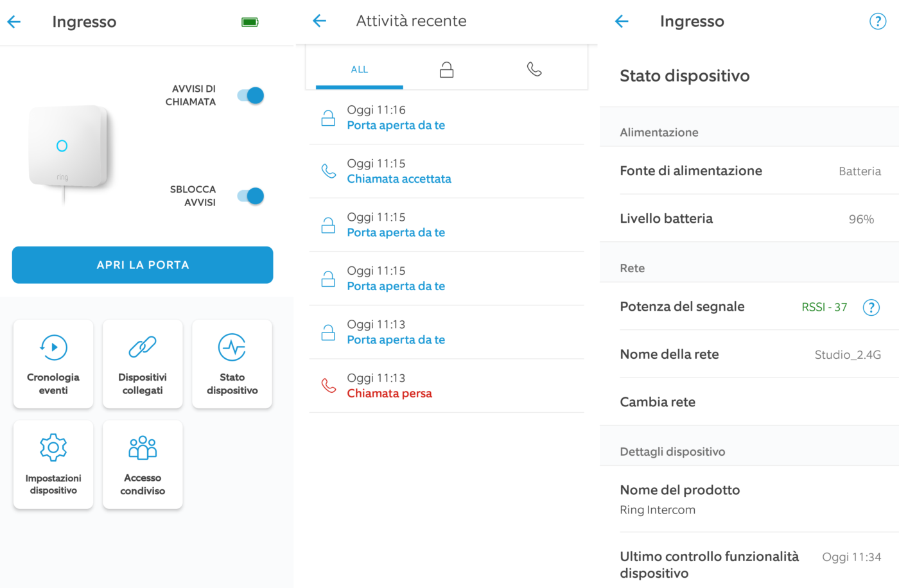899x588 pixels.
Task: Select the Livello batteria row
Action: tap(749, 218)
